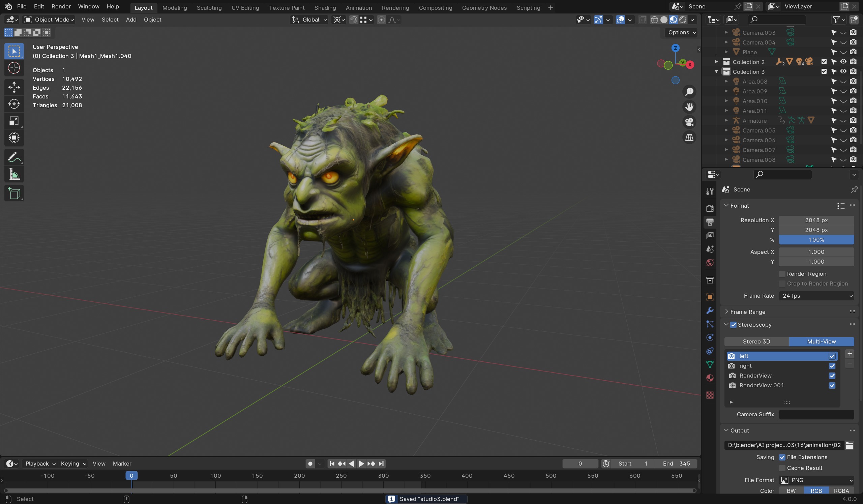Zoom the viewport with magnifier icon
Viewport: 863px width, 504px height.
point(689,92)
